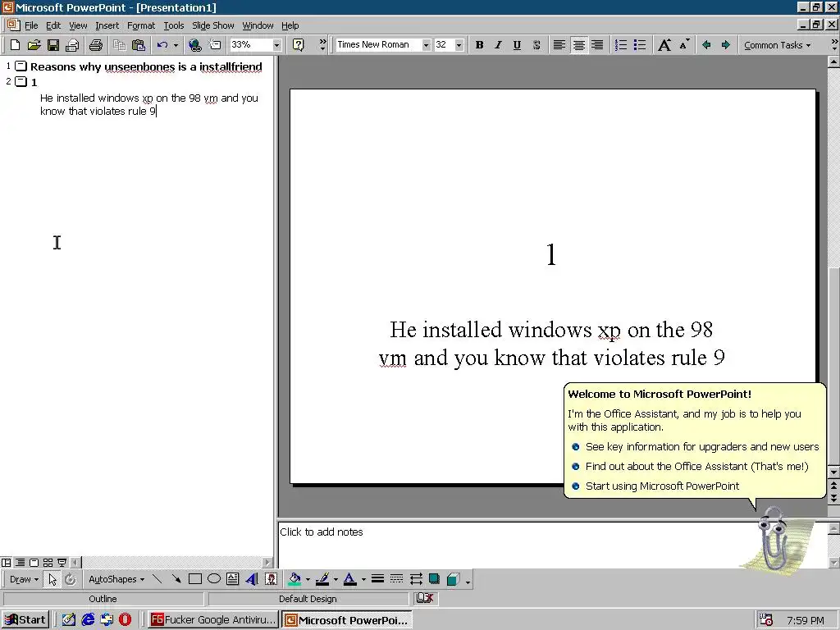Screen dimensions: 840x630
Task: Open Line Style options
Action: pyautogui.click(x=377, y=579)
